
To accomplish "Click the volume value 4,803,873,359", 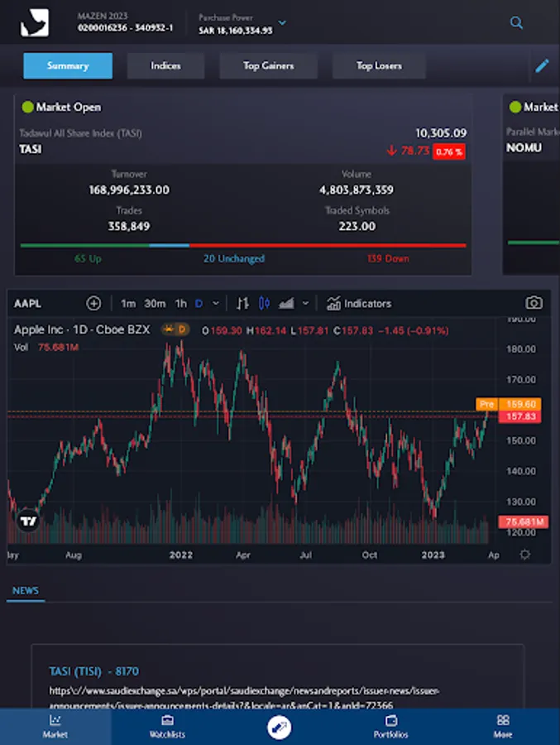I will 357,190.
